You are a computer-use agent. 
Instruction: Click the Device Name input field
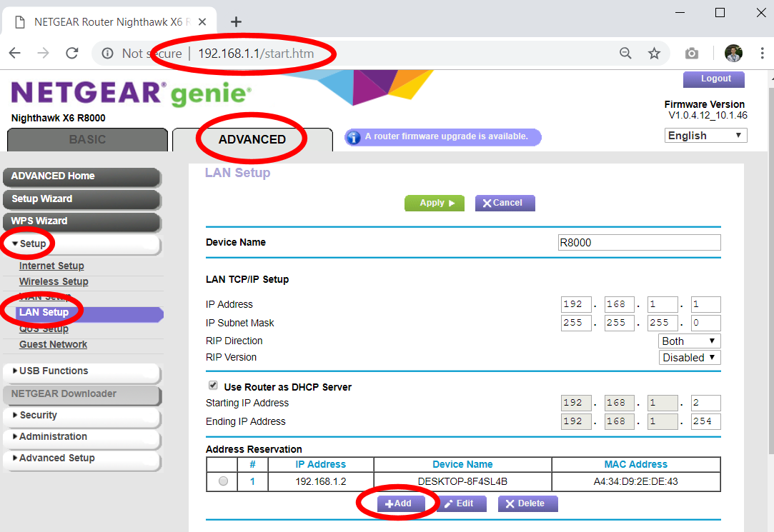[638, 243]
